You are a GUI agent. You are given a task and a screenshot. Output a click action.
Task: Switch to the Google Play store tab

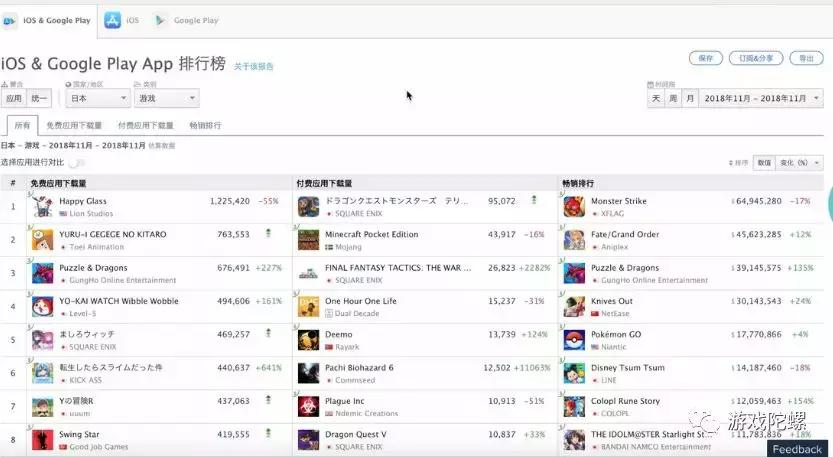tap(186, 21)
